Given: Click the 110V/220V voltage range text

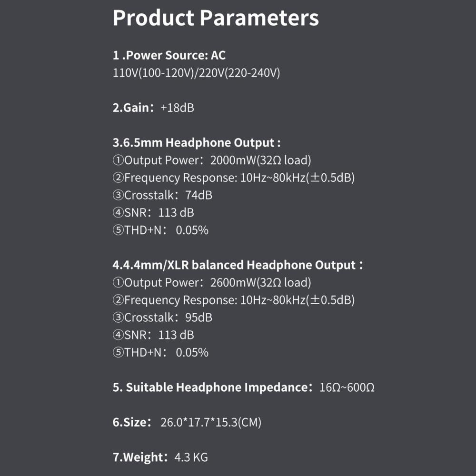Looking at the screenshot, I should tap(197, 73).
